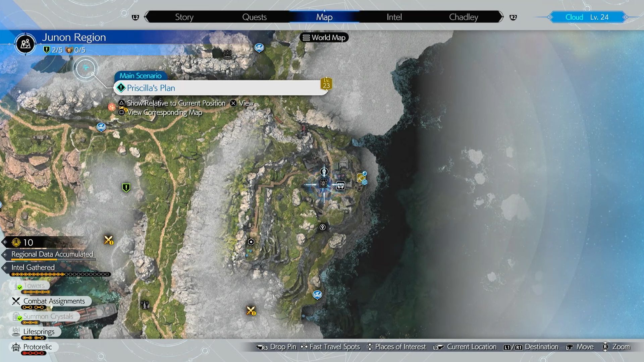This screenshot has height=362, width=644.
Task: Click the chocobo stop icon left of World Map
Action: 259,48
